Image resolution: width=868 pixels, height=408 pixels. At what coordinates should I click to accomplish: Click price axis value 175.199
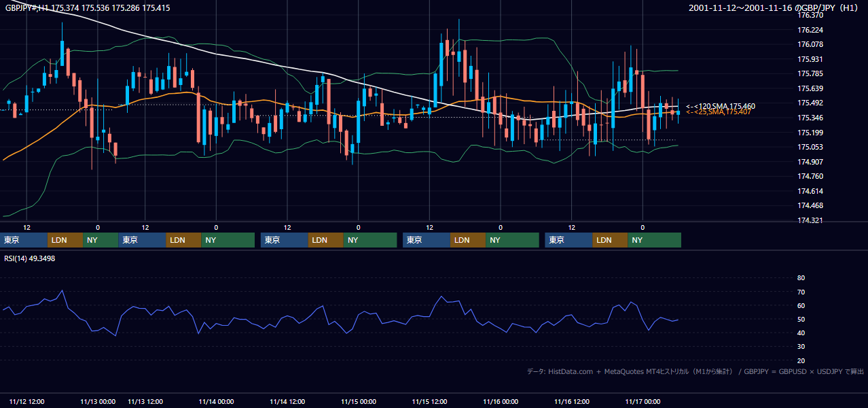[x=810, y=133]
